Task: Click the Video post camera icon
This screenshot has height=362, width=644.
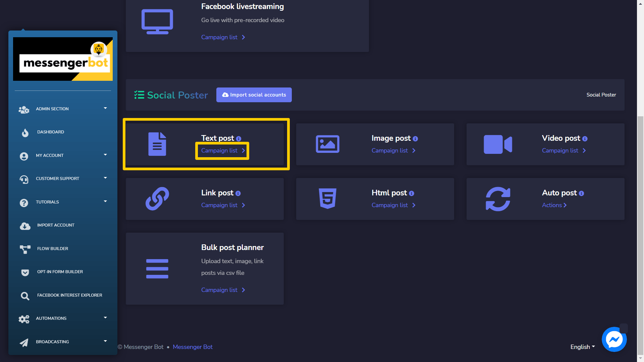Action: point(498,144)
